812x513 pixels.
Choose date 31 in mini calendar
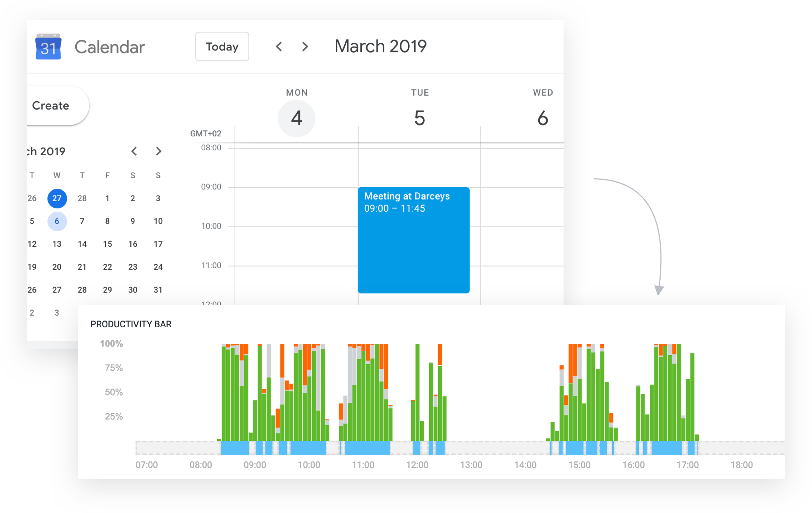(x=158, y=290)
